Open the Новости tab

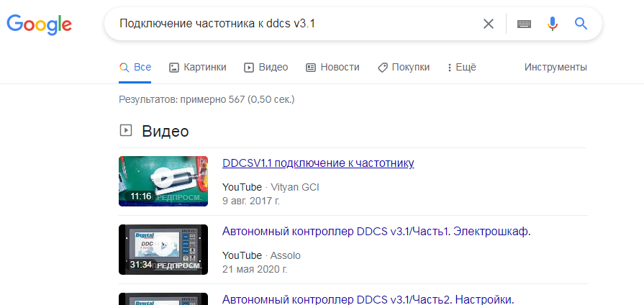(332, 68)
